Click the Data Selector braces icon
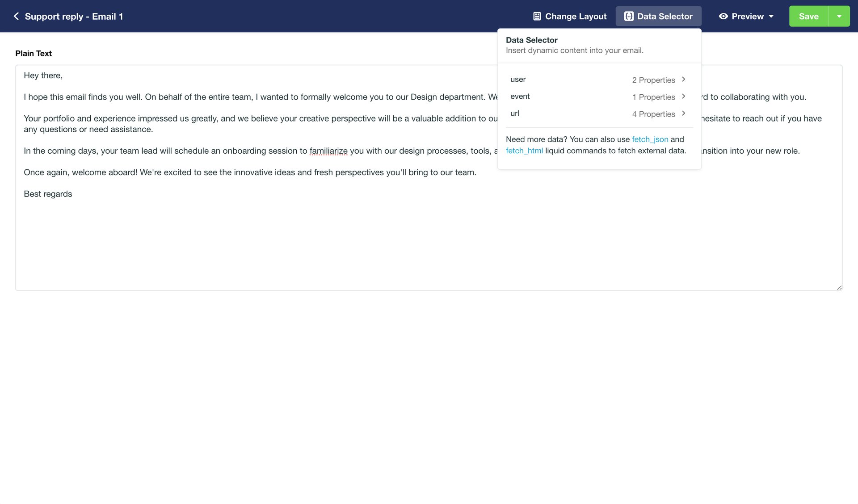The width and height of the screenshot is (858, 504). [x=629, y=17]
